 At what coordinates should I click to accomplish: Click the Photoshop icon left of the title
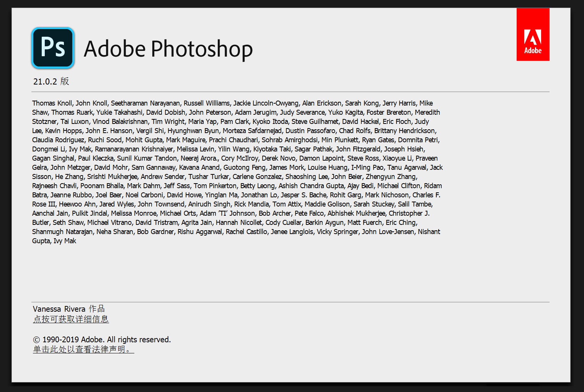pos(53,48)
